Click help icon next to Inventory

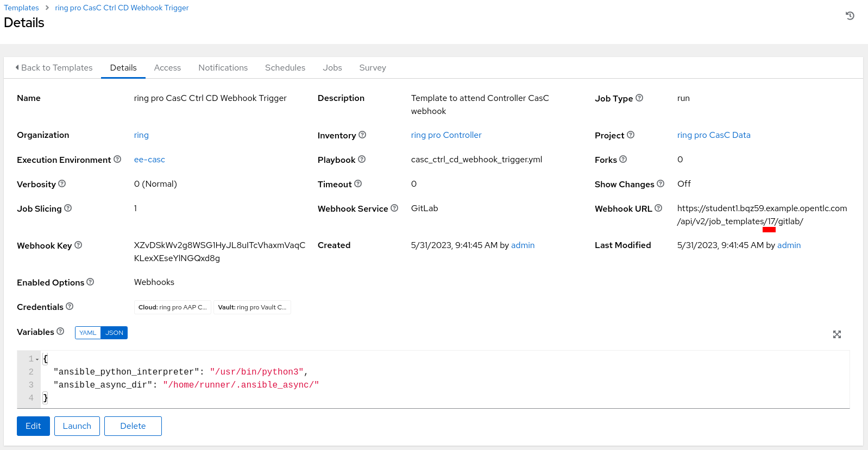[x=362, y=135]
